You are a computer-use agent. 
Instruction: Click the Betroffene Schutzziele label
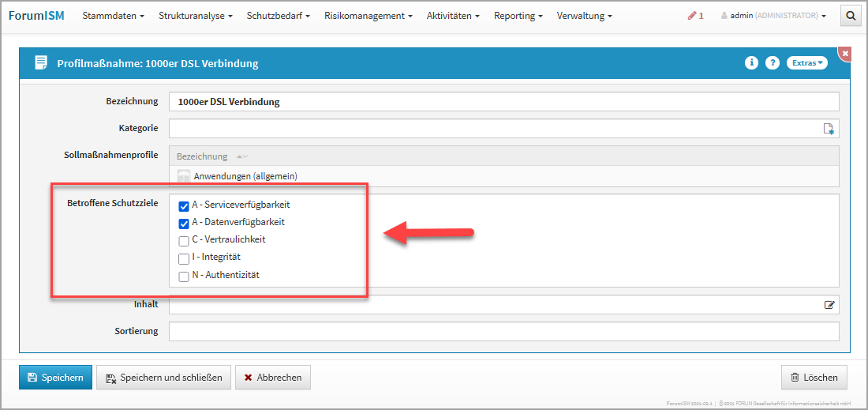[x=112, y=203]
